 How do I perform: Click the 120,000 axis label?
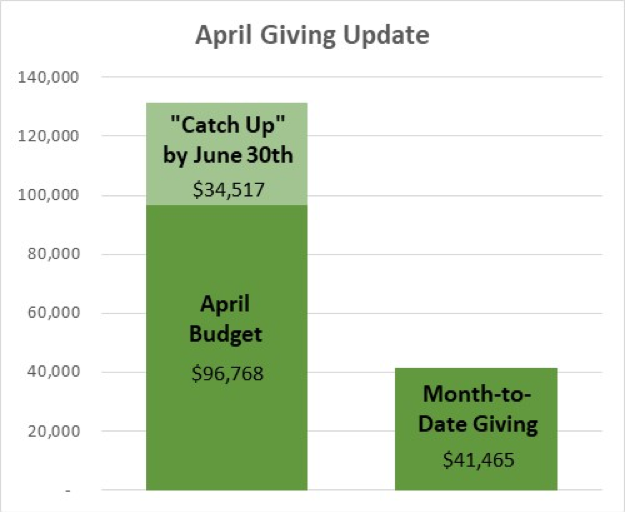click(x=50, y=136)
